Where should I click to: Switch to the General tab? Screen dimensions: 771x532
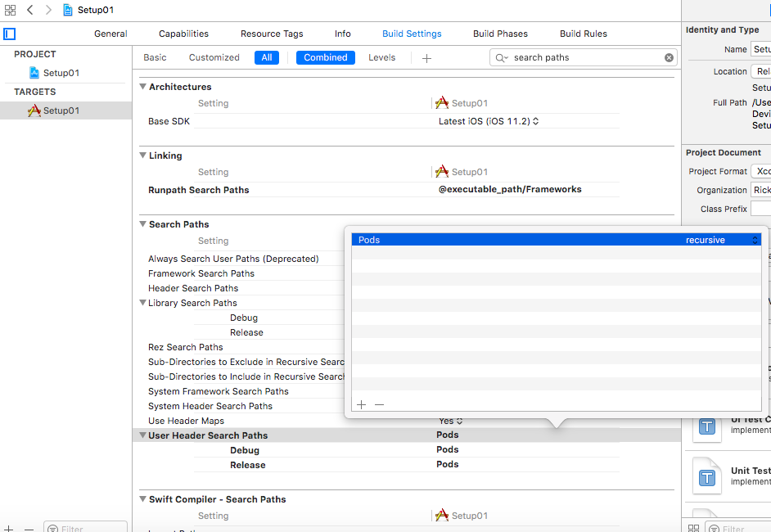(x=110, y=34)
